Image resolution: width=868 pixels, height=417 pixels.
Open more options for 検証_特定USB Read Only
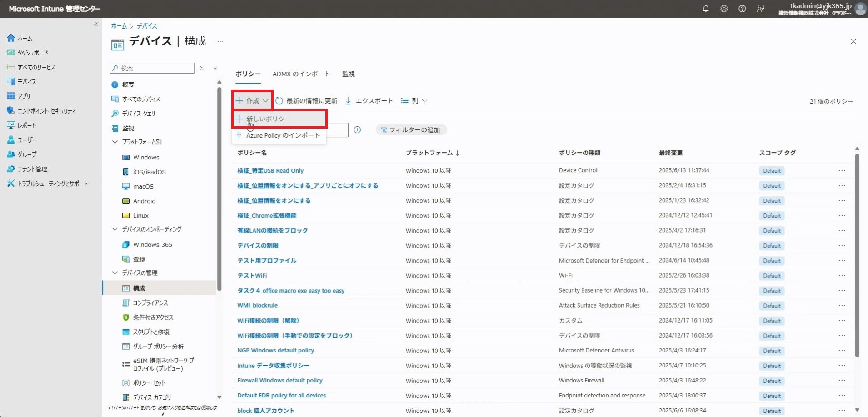(842, 171)
